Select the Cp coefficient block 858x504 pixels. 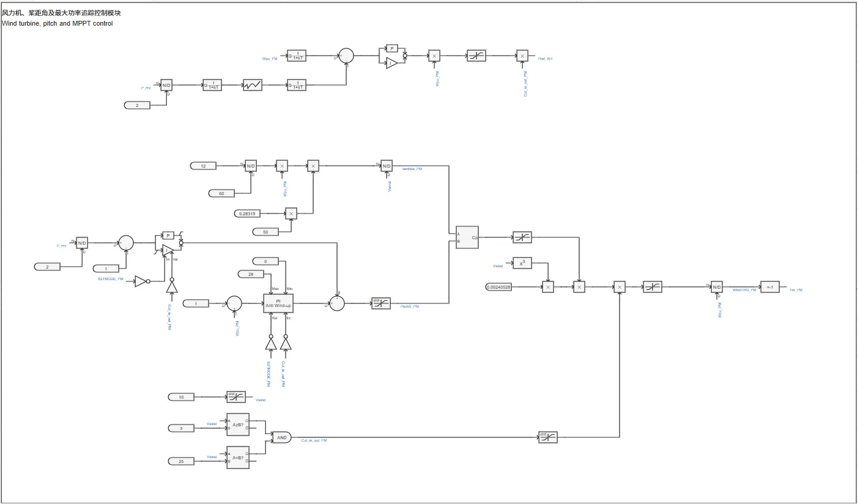pos(467,237)
